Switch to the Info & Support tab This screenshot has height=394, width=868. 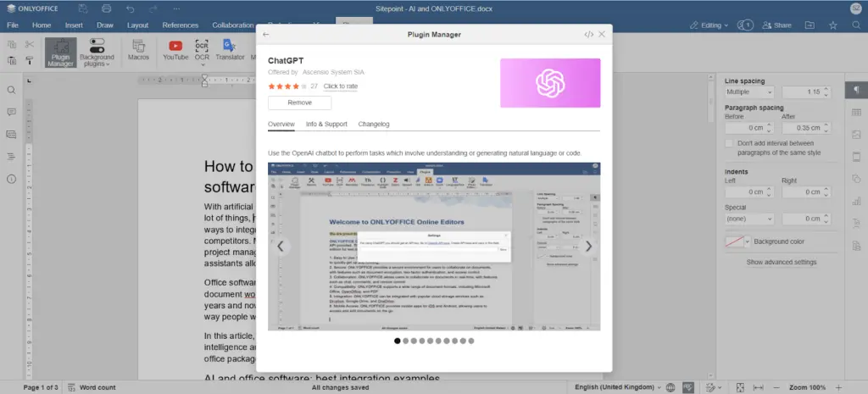coord(326,125)
